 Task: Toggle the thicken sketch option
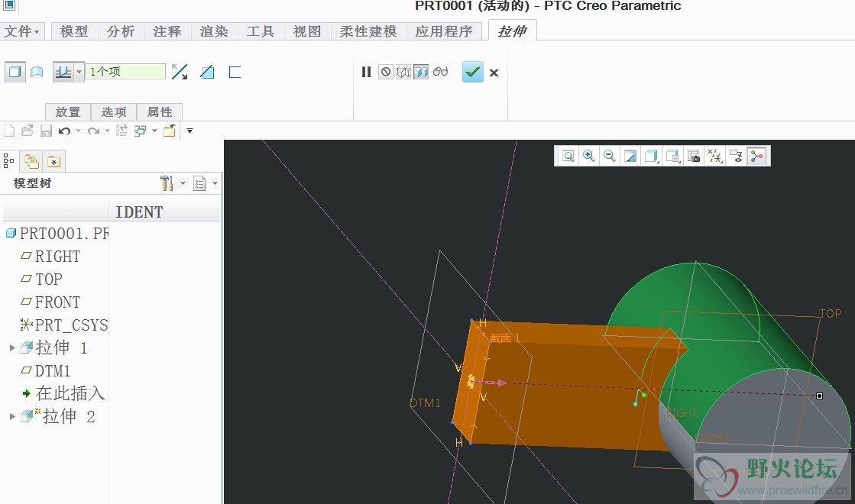[x=235, y=72]
